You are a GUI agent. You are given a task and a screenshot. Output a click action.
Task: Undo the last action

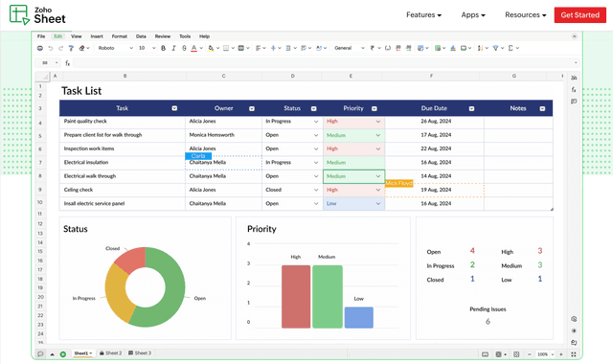(51, 48)
